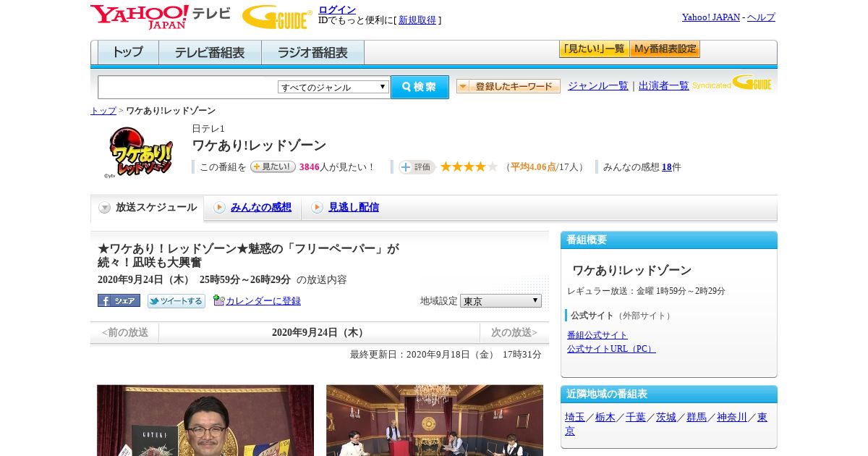View the studio set photo with chandelier
868x456 pixels.
[435, 420]
